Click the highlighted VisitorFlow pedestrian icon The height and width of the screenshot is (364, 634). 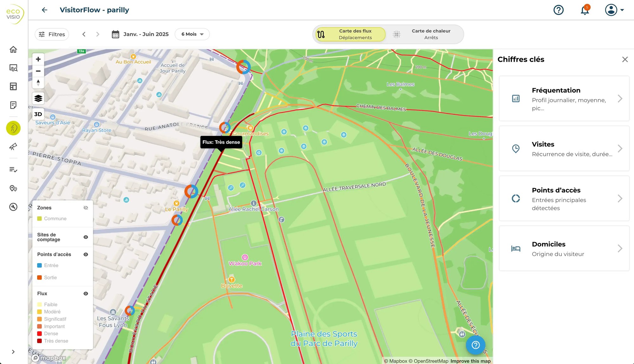pyautogui.click(x=13, y=128)
